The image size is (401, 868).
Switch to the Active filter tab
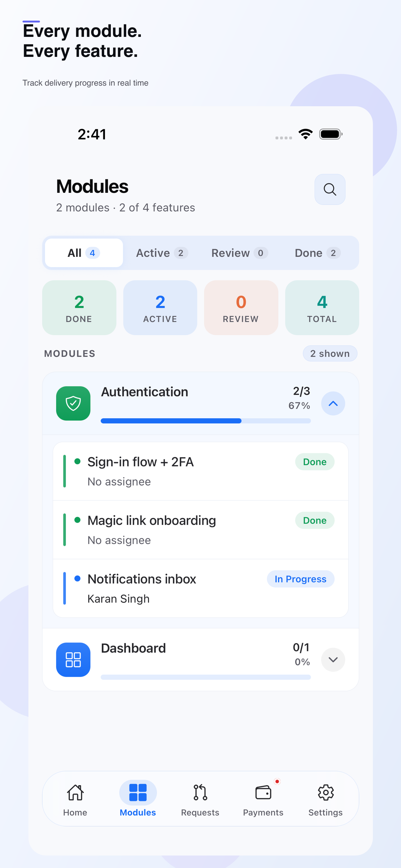point(162,253)
